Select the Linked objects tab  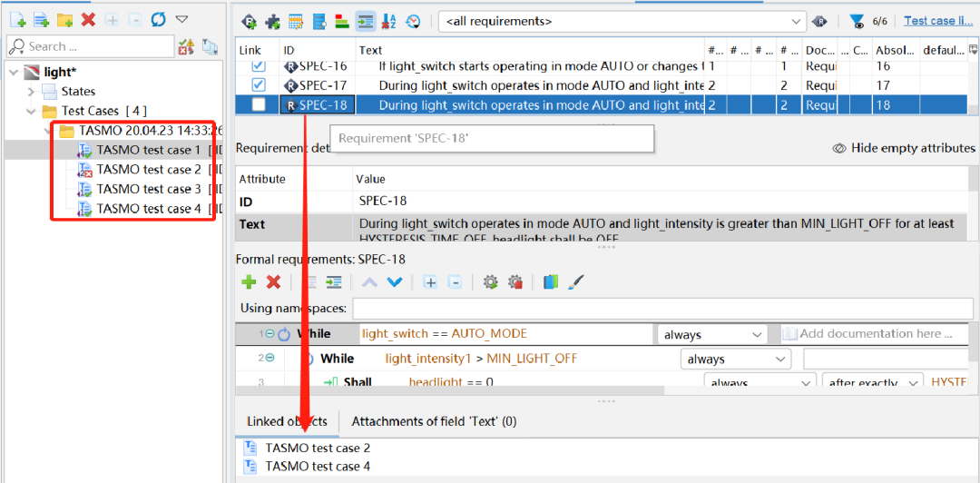[287, 421]
